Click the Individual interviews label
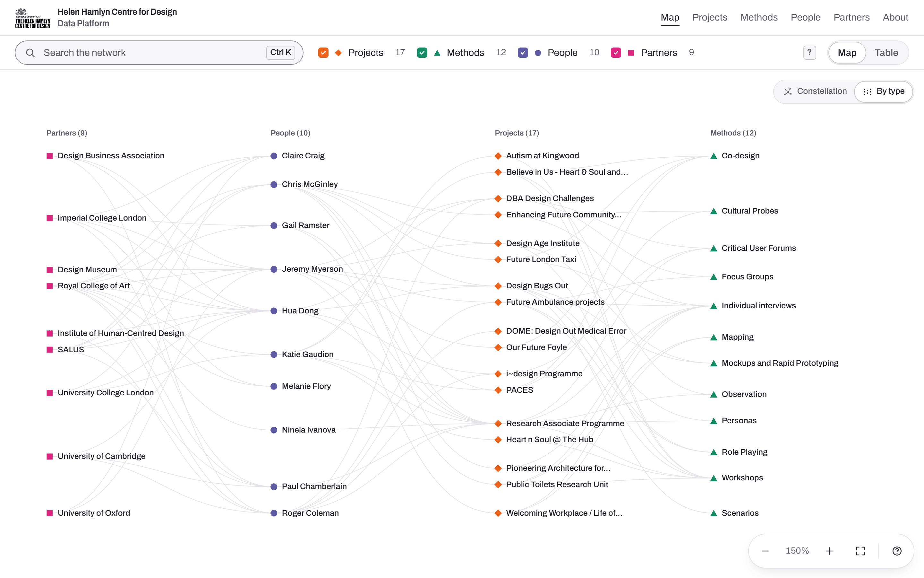 758,306
